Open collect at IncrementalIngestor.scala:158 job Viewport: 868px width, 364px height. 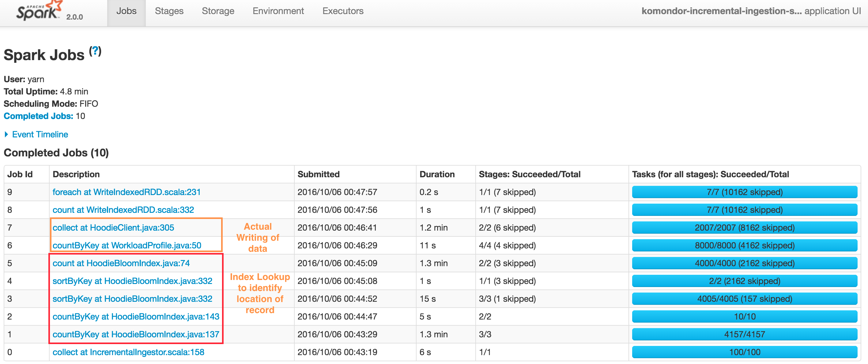tap(128, 353)
